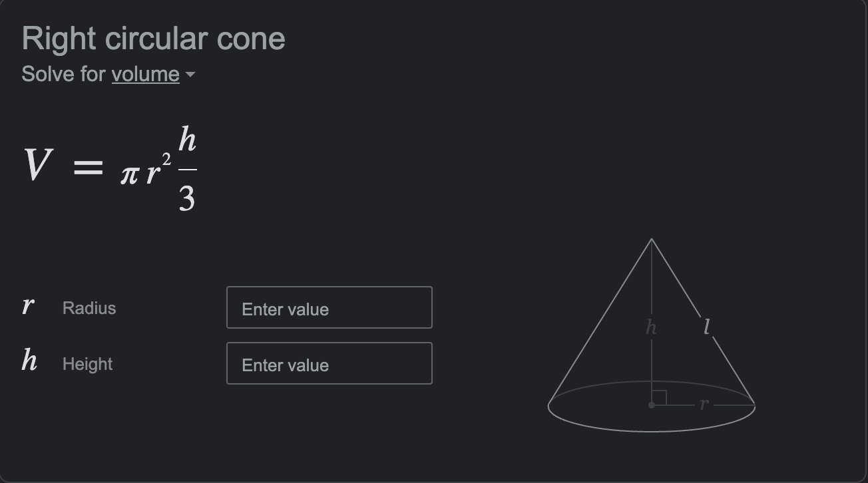Click the italic r variable symbol
Viewport: 868px width, 483px height.
point(28,305)
